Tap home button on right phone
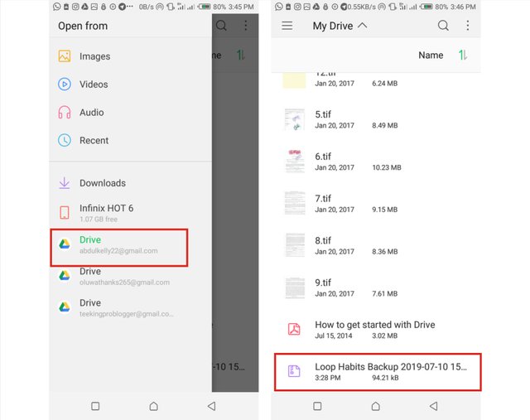Viewport: 530px width, 420px height. coord(375,406)
